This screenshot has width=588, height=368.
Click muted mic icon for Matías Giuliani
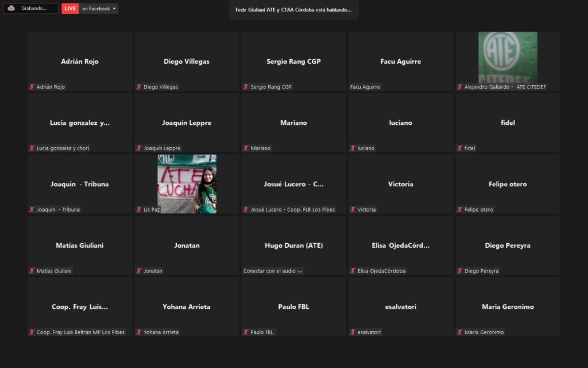click(32, 271)
